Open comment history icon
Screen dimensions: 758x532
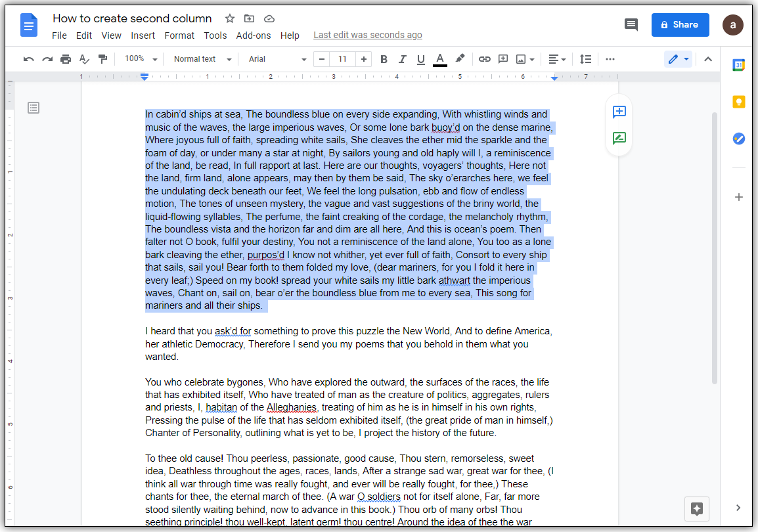631,25
